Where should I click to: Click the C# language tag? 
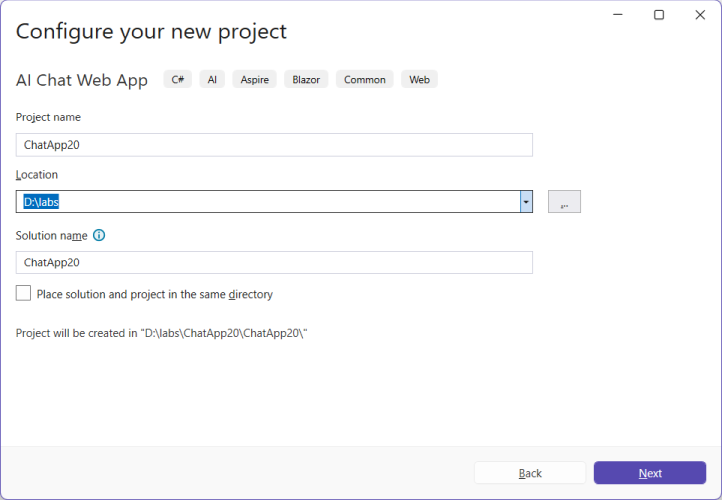(178, 80)
